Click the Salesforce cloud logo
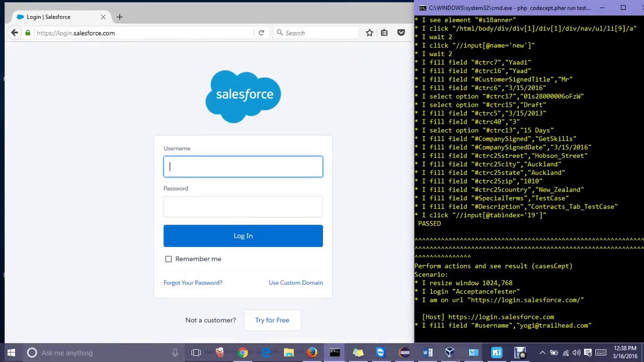This screenshot has width=644, height=362. click(243, 96)
